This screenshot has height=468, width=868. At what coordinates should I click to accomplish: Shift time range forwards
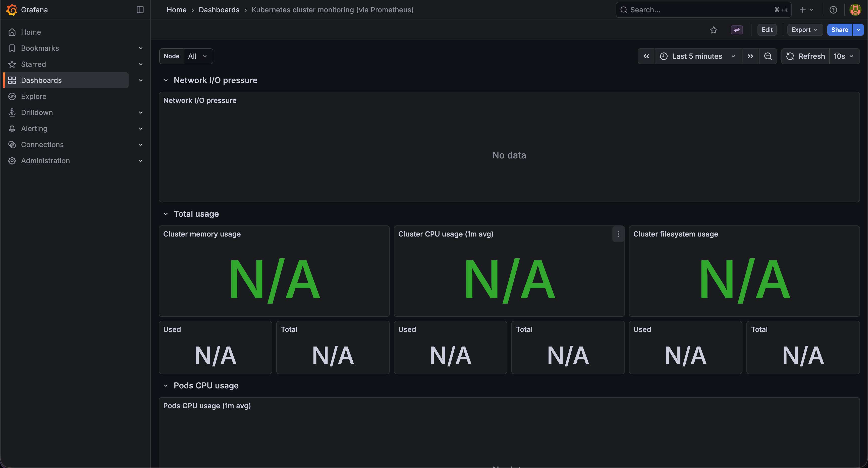pyautogui.click(x=750, y=56)
